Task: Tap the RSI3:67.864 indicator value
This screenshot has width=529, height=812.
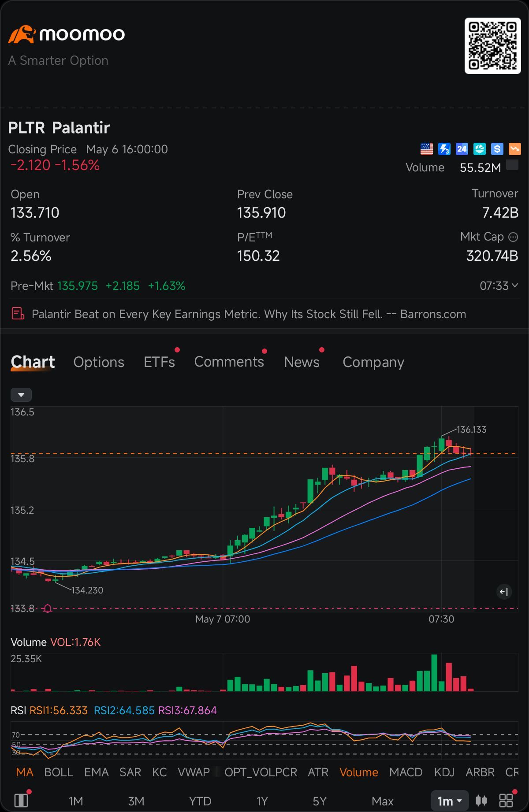Action: [x=187, y=710]
